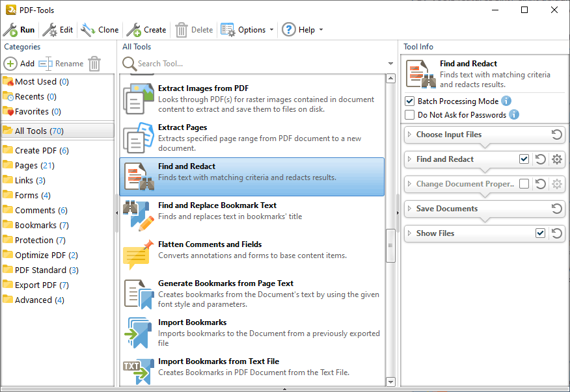Image resolution: width=570 pixels, height=392 pixels.
Task: Click tool list scrollbar up arrow
Action: point(391,79)
